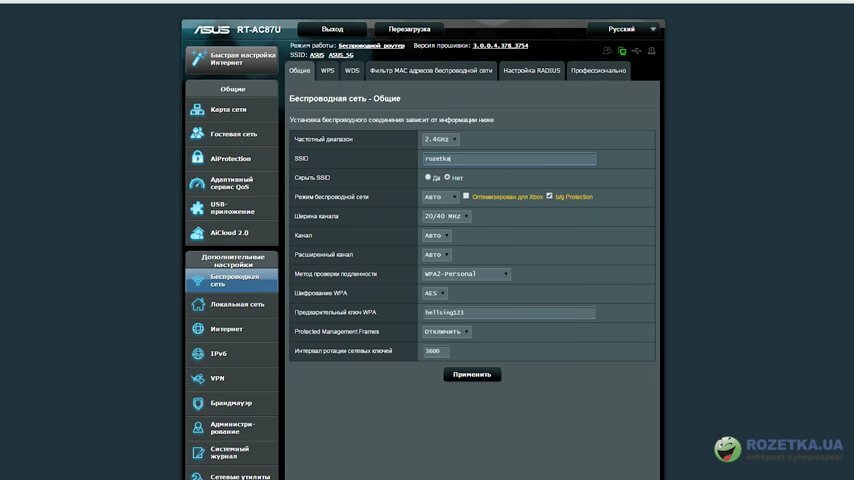The width and height of the screenshot is (854, 480).
Task: Open Quick Internet Setup wand icon
Action: tap(198, 58)
